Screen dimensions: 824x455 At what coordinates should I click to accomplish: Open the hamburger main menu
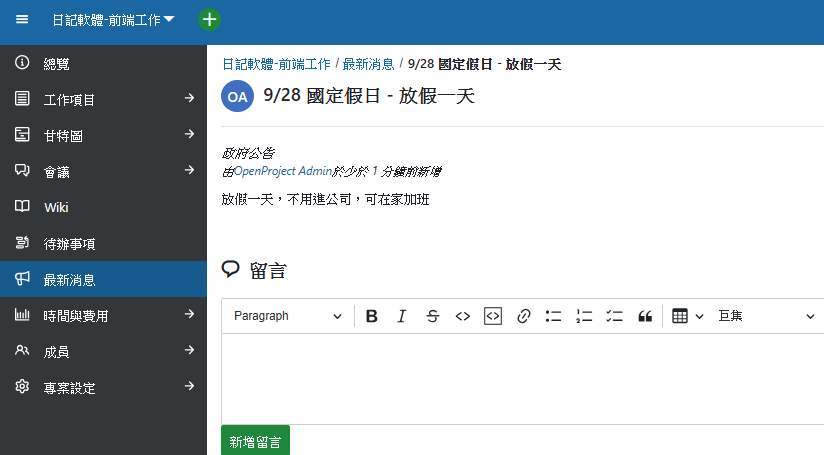click(x=22, y=20)
